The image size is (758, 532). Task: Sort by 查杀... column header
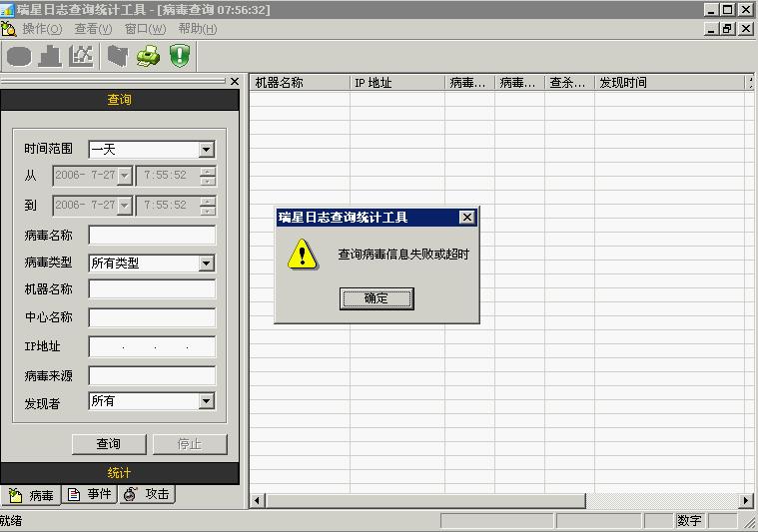point(569,83)
